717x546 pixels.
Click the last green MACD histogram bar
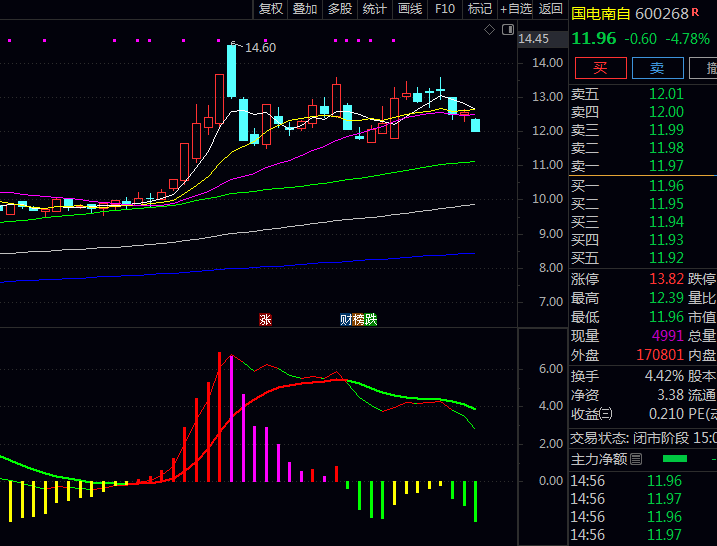476,501
